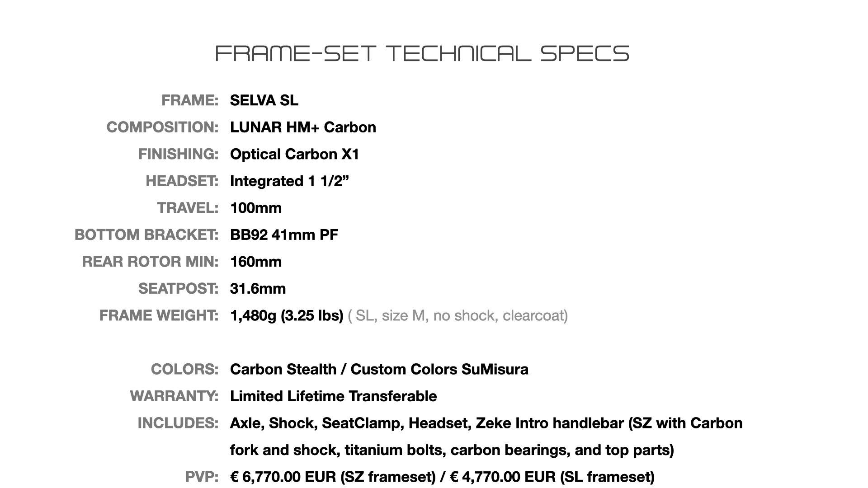The height and width of the screenshot is (488, 868).
Task: Click BB92 41mm PF bottom bracket text
Action: pos(284,235)
